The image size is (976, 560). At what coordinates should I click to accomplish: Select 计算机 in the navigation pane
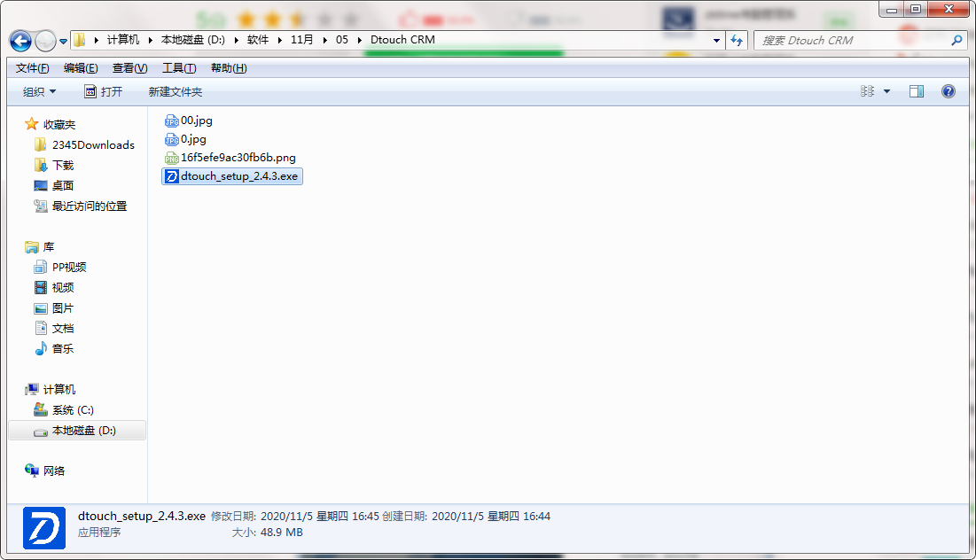click(x=59, y=390)
